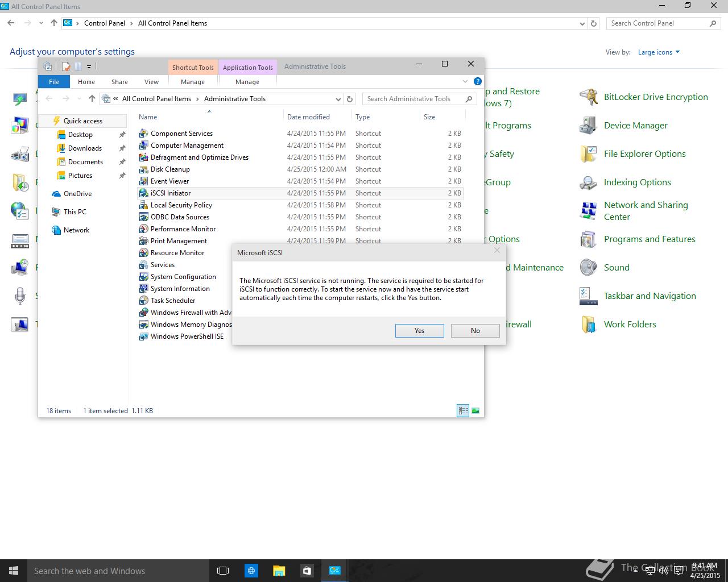Image resolution: width=728 pixels, height=582 pixels.
Task: Open Control Panel address bar dropdown
Action: click(582, 23)
